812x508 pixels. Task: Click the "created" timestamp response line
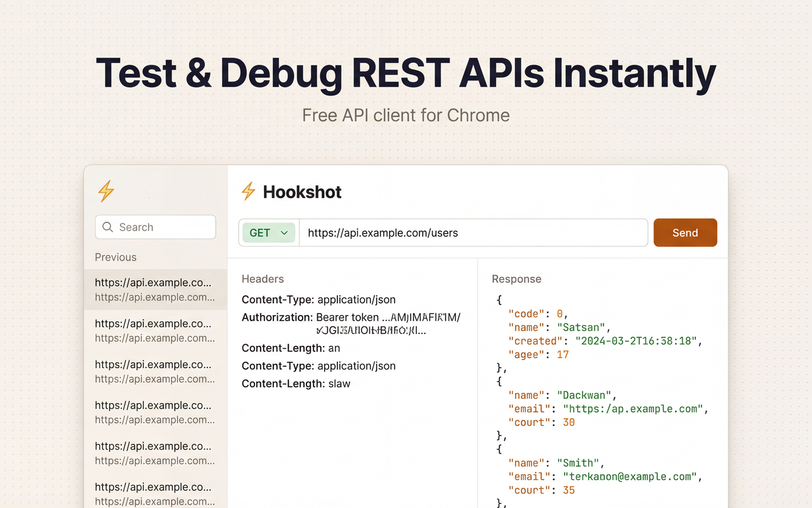tap(606, 341)
